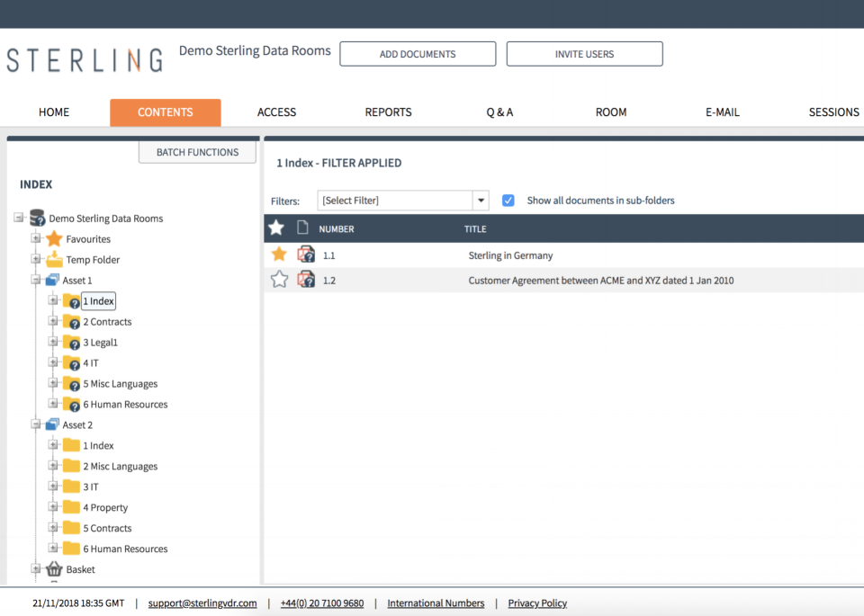Screen dimensions: 864x616
Task: Click the Favourites star folder icon
Action: (x=54, y=239)
